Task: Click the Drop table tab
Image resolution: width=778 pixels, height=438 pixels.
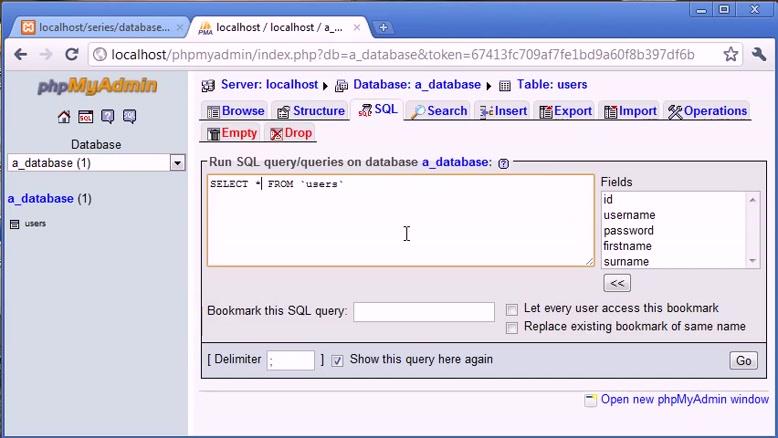Action: tap(291, 133)
